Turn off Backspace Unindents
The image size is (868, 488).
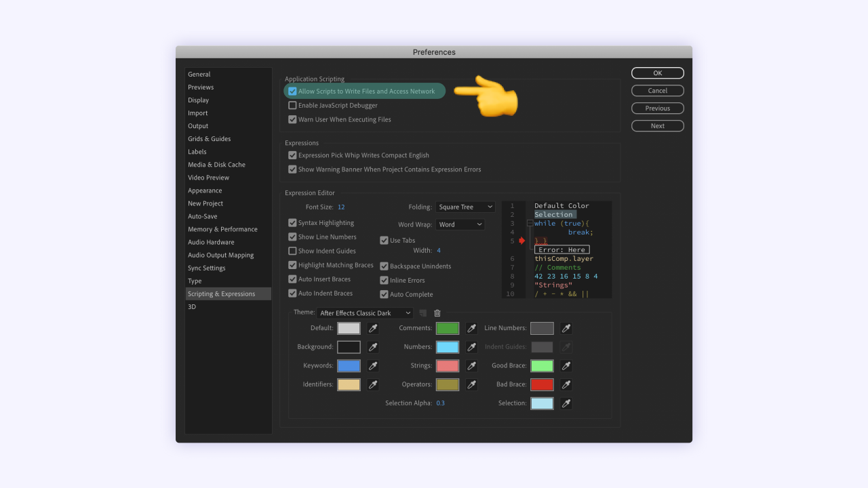click(384, 266)
